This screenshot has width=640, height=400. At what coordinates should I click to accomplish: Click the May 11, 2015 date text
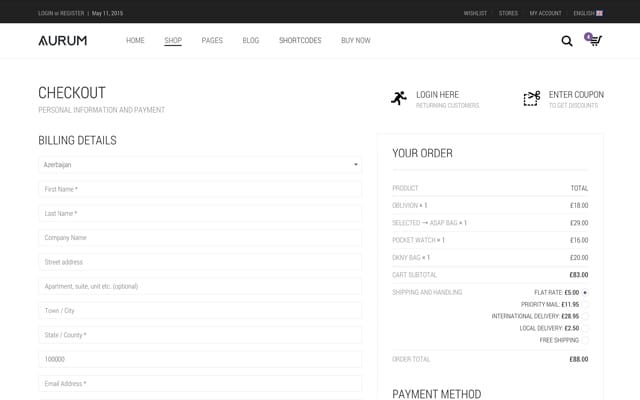[107, 13]
